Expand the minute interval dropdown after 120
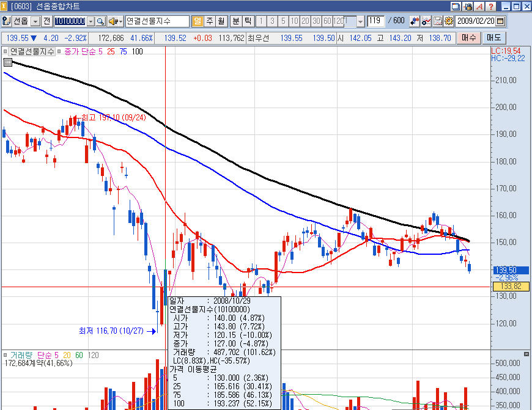 coord(360,21)
